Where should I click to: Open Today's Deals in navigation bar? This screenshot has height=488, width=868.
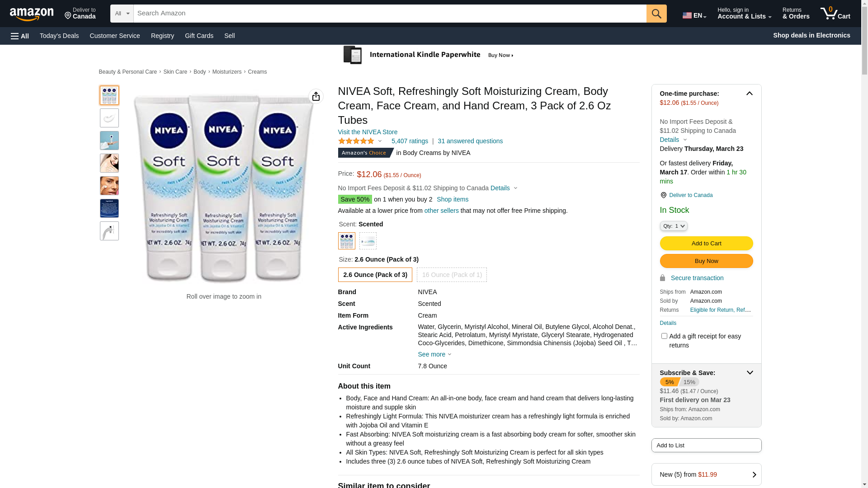coord(59,36)
